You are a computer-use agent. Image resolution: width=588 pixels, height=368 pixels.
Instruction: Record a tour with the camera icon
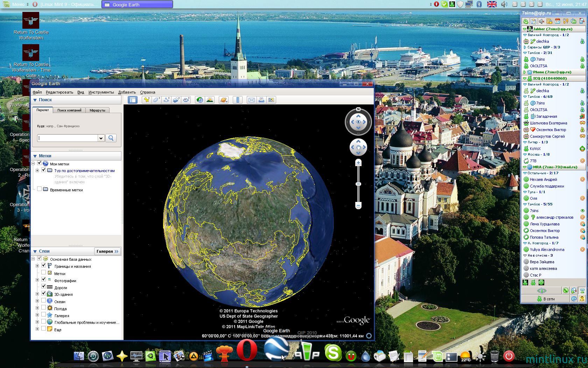tap(186, 100)
